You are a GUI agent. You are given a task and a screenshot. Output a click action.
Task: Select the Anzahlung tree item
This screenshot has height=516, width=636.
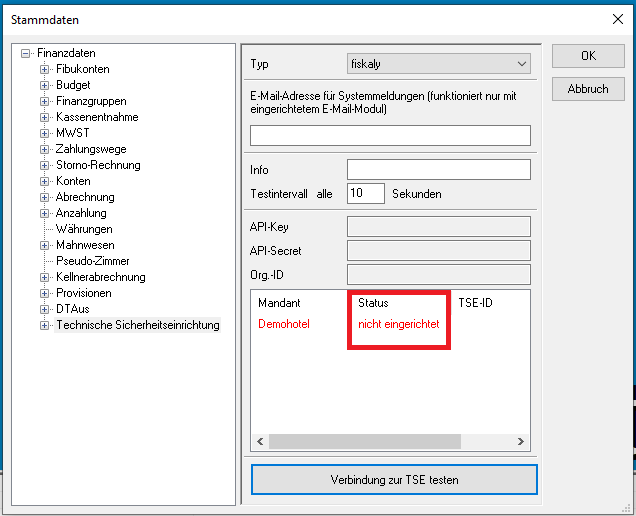point(81,213)
